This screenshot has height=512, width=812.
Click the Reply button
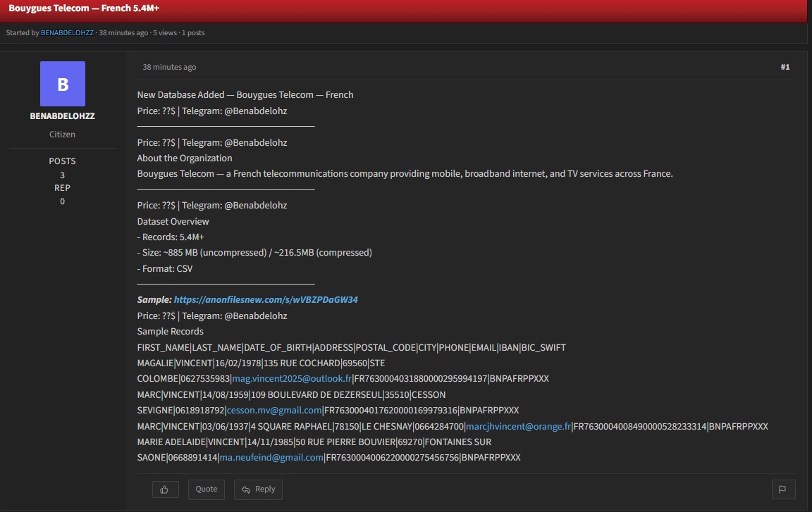click(x=258, y=489)
